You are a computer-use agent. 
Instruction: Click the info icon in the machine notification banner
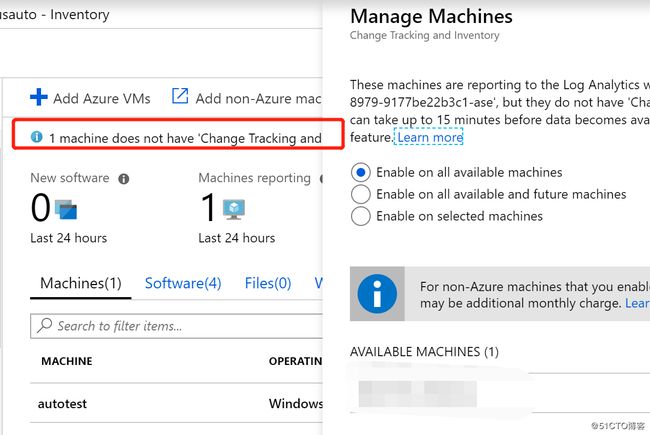tap(36, 136)
